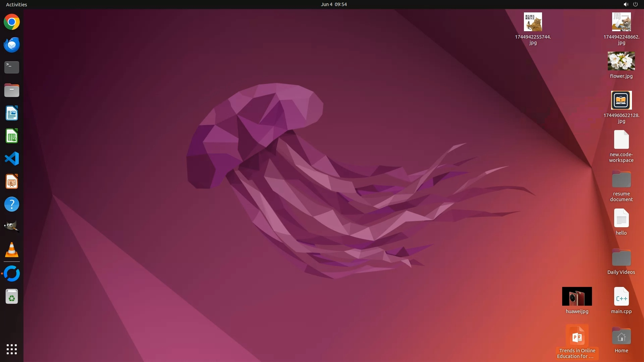
Task: Open the Files manager in dock
Action: [x=12, y=90]
